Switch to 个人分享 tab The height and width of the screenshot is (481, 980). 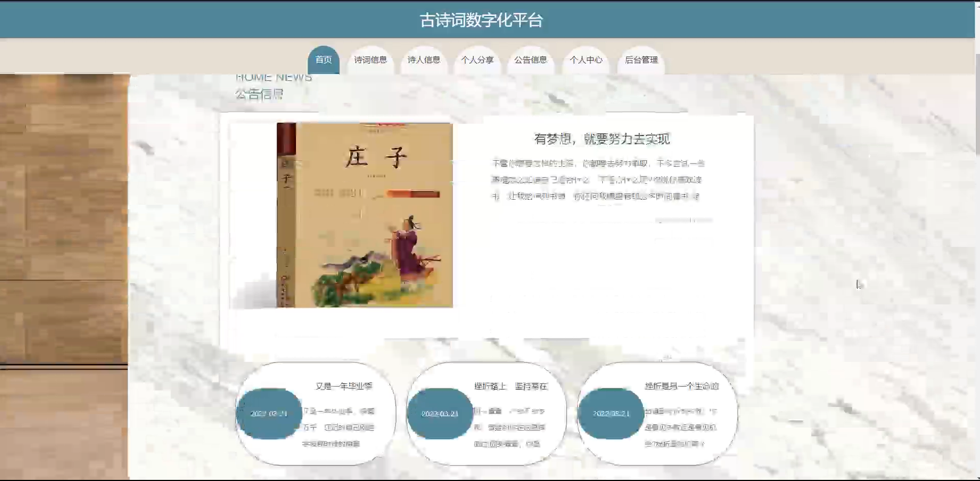477,60
